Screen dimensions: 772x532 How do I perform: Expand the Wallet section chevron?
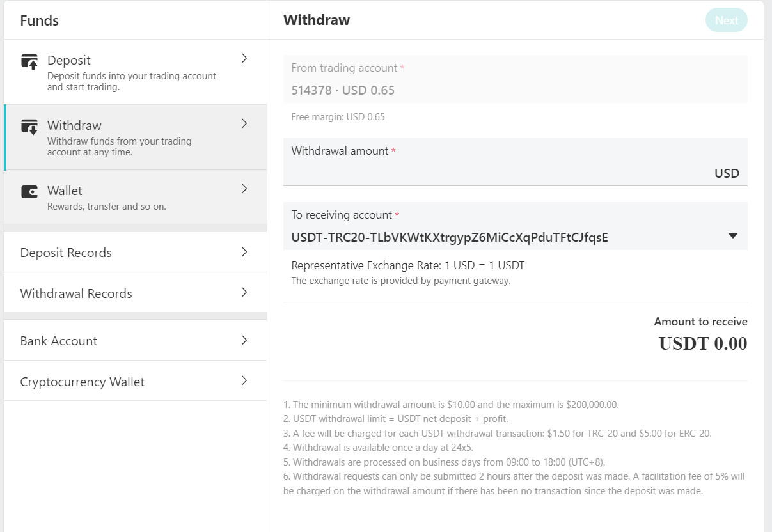pyautogui.click(x=244, y=189)
